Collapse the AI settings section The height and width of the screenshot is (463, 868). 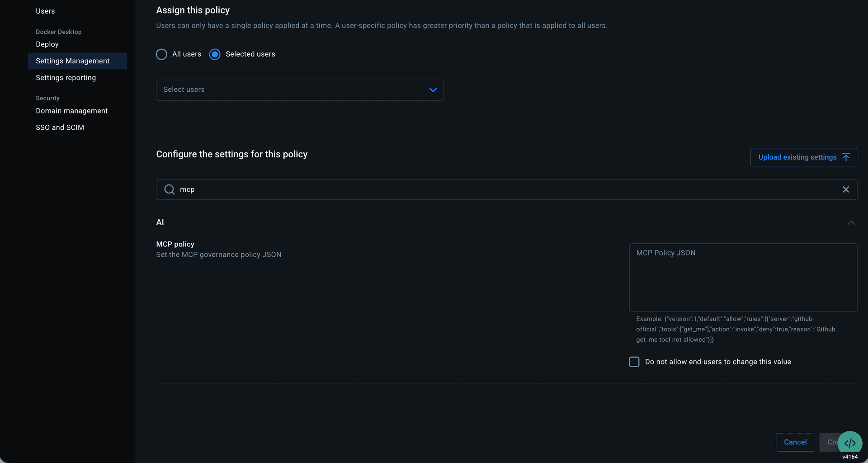click(851, 222)
